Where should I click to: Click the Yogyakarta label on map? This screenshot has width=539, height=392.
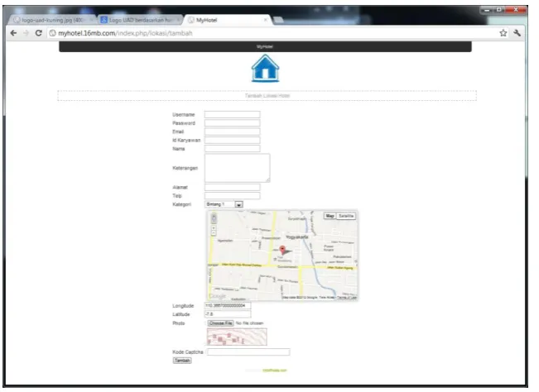click(x=297, y=237)
